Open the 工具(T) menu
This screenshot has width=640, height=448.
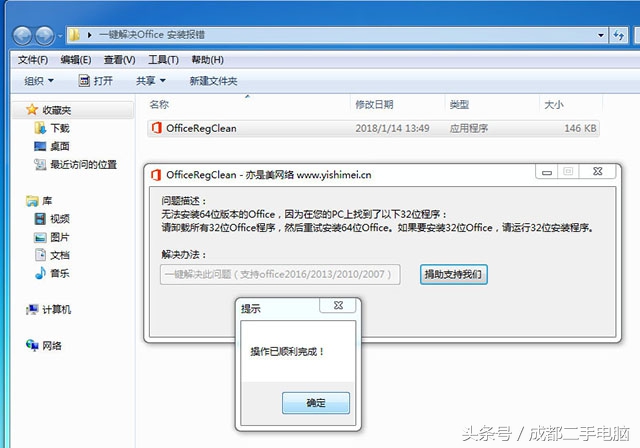pyautogui.click(x=163, y=60)
